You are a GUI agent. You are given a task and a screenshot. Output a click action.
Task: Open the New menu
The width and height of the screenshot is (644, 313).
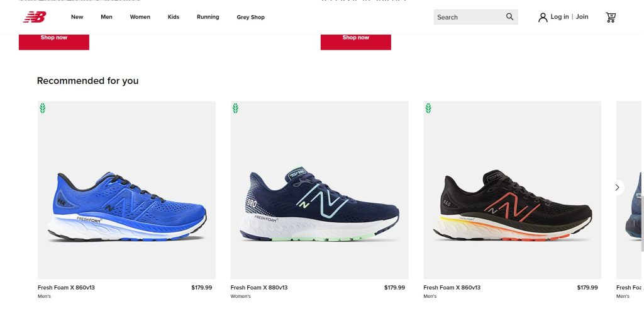pos(77,17)
